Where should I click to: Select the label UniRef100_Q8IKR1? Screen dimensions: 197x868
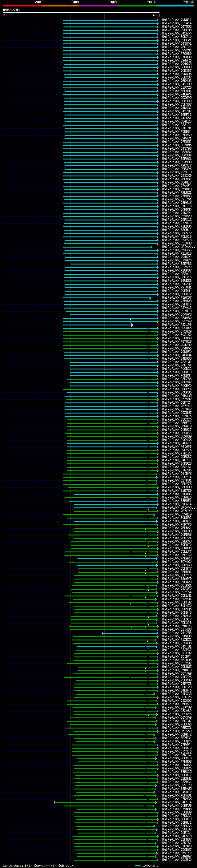pos(176,586)
